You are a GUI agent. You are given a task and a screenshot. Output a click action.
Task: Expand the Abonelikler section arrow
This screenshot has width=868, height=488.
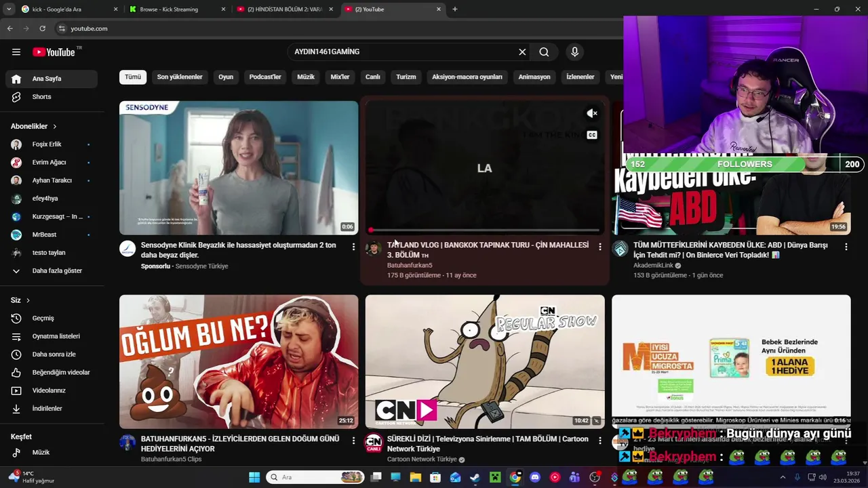55,127
